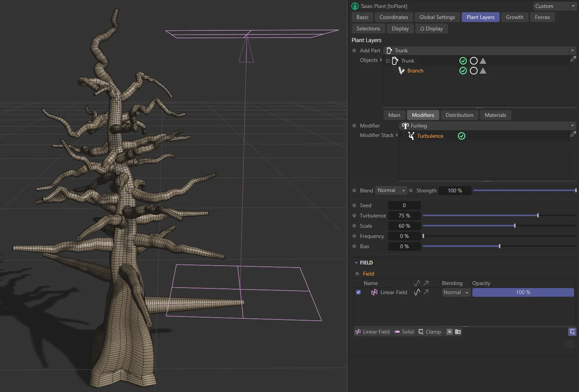Switch to the Distribution tab
This screenshot has height=392, width=579.
[x=459, y=115]
